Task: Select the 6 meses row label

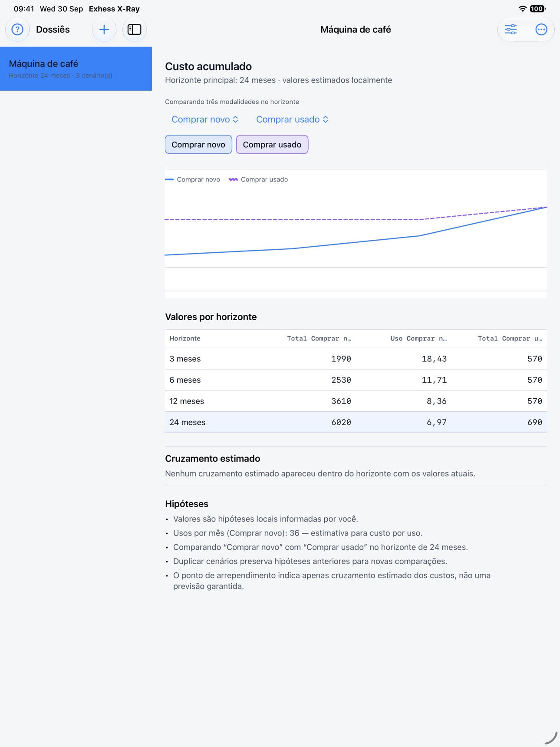Action: pyautogui.click(x=185, y=380)
